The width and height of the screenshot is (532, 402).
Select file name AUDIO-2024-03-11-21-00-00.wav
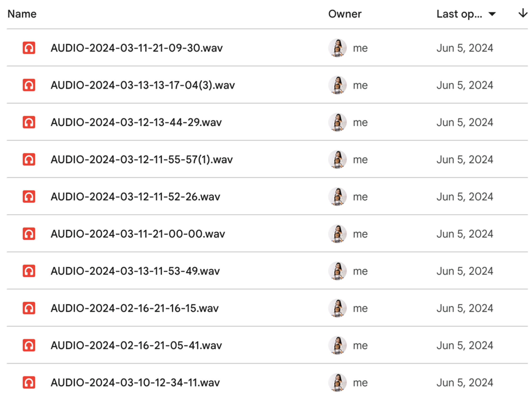138,234
